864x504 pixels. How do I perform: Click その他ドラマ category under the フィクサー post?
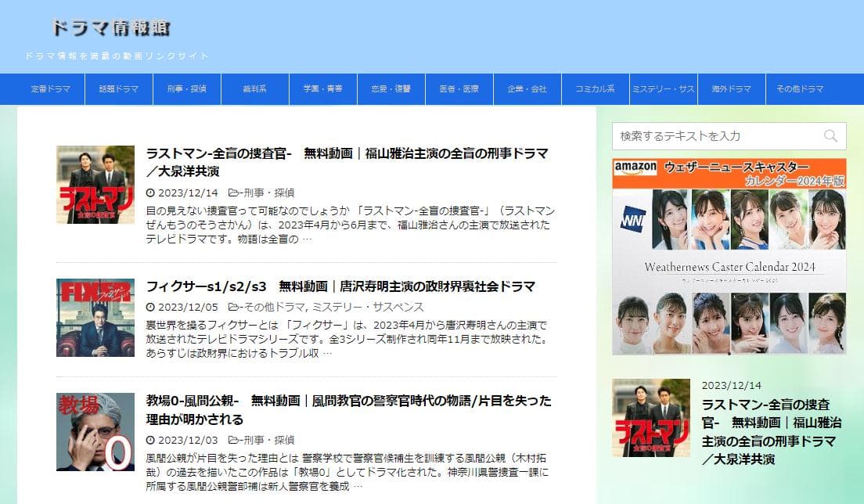[x=274, y=307]
